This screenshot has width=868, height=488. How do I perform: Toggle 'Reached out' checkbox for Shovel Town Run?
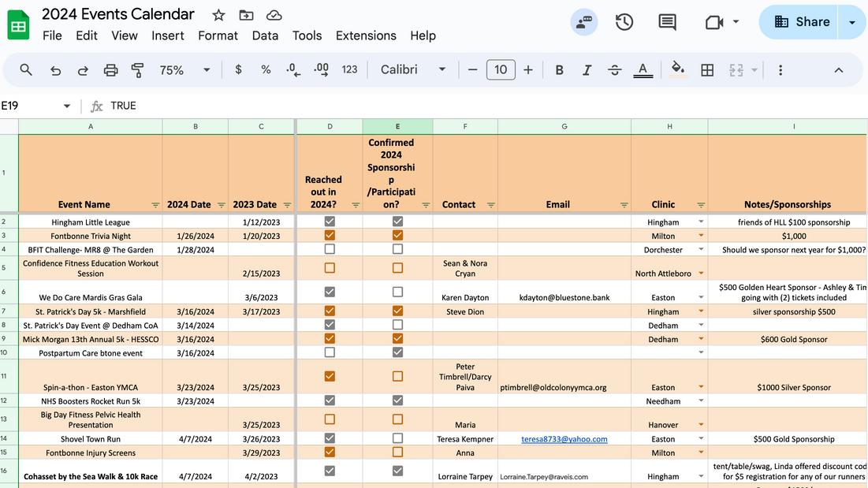330,438
